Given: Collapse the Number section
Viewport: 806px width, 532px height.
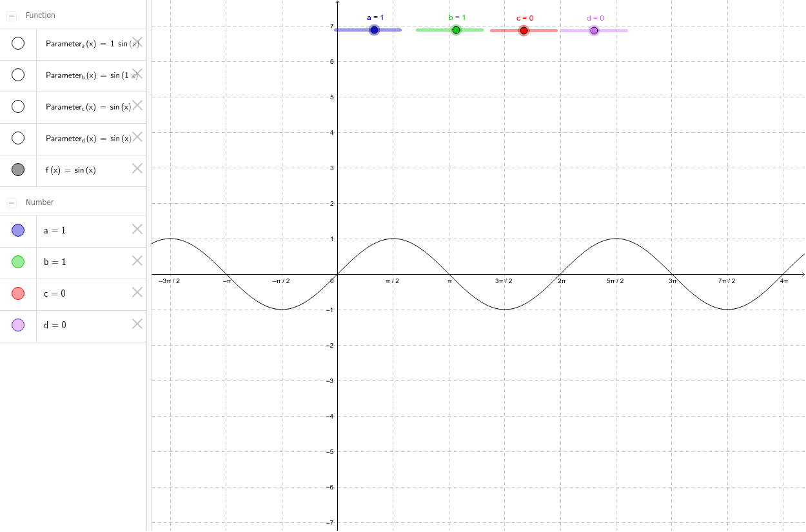Looking at the screenshot, I should click(x=12, y=202).
